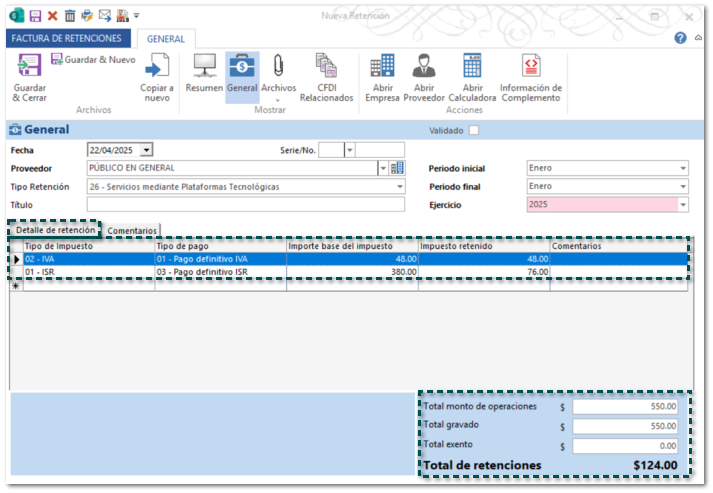The image size is (713, 493).
Task: Switch to the Comentarios tab
Action: [132, 231]
